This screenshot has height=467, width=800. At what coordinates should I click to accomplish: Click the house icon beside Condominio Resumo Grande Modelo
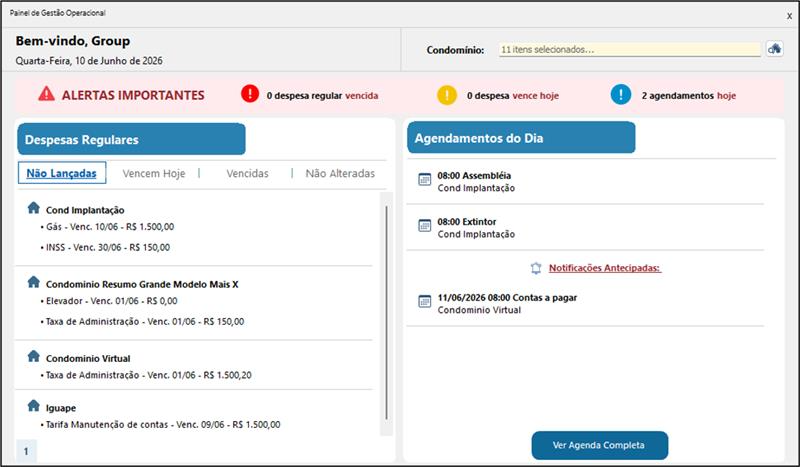coord(34,282)
